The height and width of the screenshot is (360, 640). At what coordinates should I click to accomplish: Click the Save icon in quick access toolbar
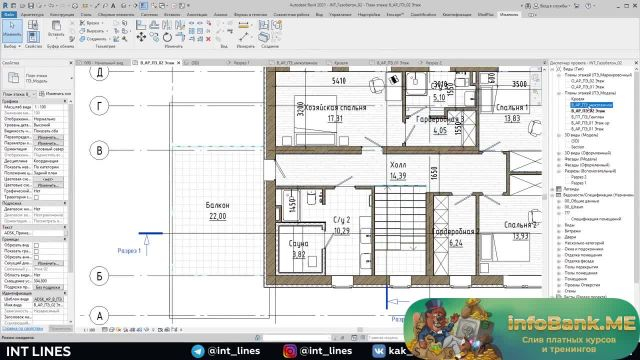[x=31, y=6]
